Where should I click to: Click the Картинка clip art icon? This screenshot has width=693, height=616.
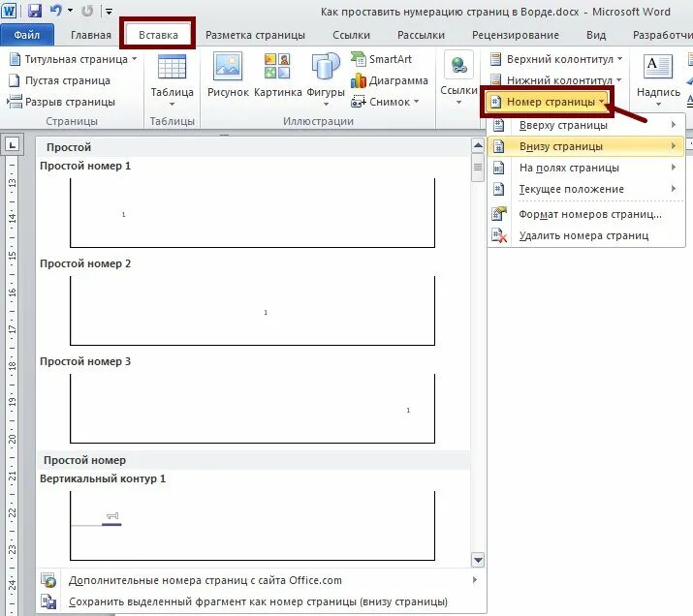(277, 66)
